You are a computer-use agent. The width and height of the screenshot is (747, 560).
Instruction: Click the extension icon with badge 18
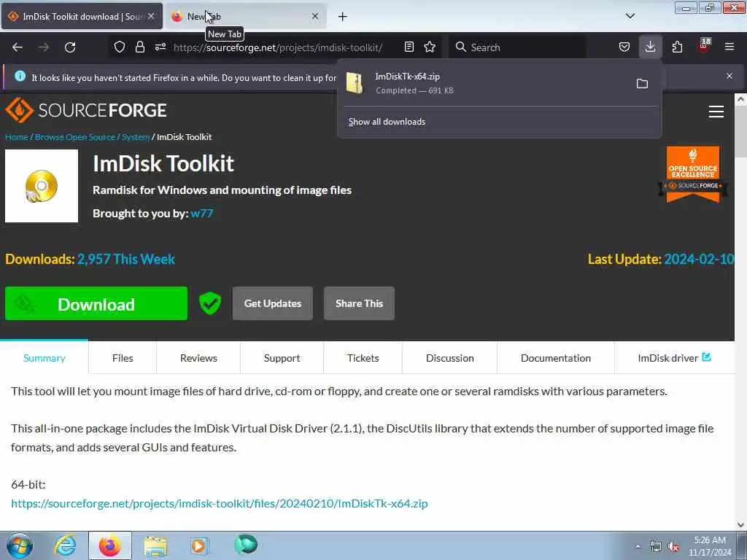(704, 46)
